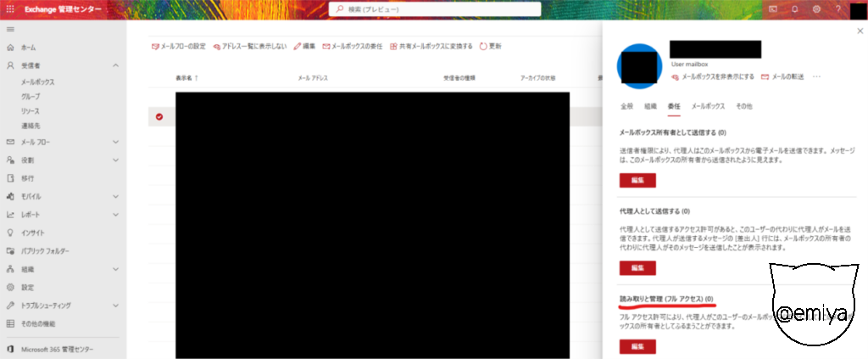Expand the レポート navigation section

[115, 215]
